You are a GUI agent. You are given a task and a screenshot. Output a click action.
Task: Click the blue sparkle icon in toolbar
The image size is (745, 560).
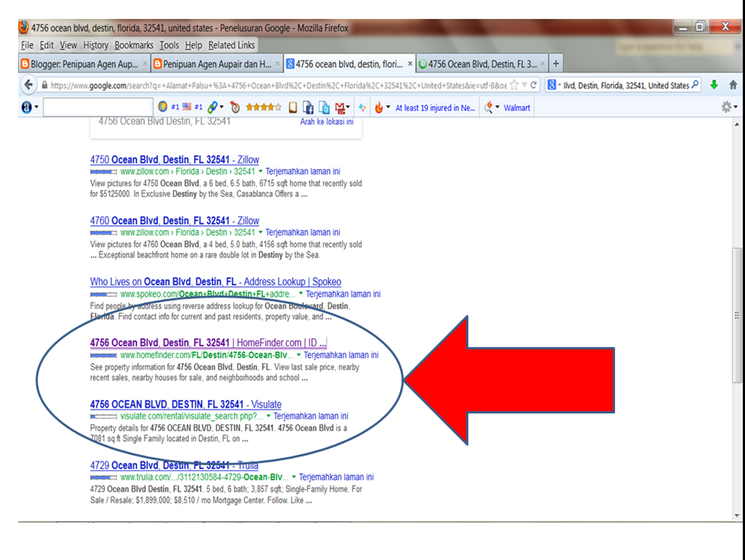[x=362, y=107]
